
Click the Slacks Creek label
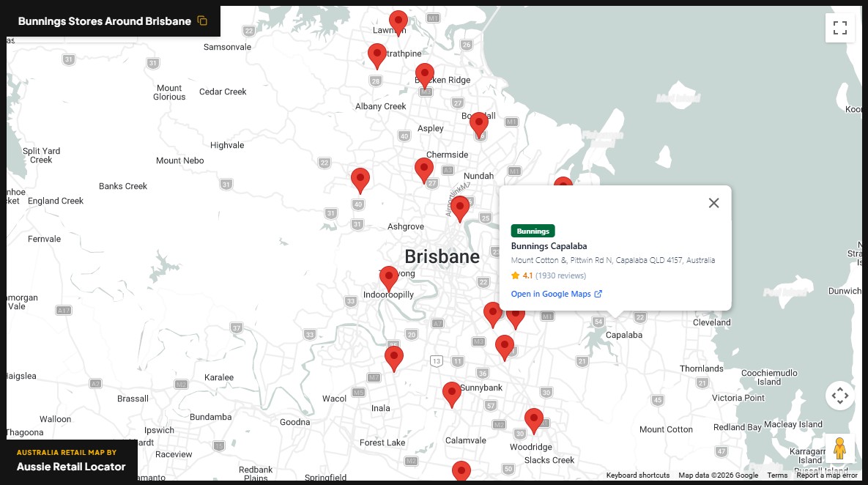pos(549,460)
